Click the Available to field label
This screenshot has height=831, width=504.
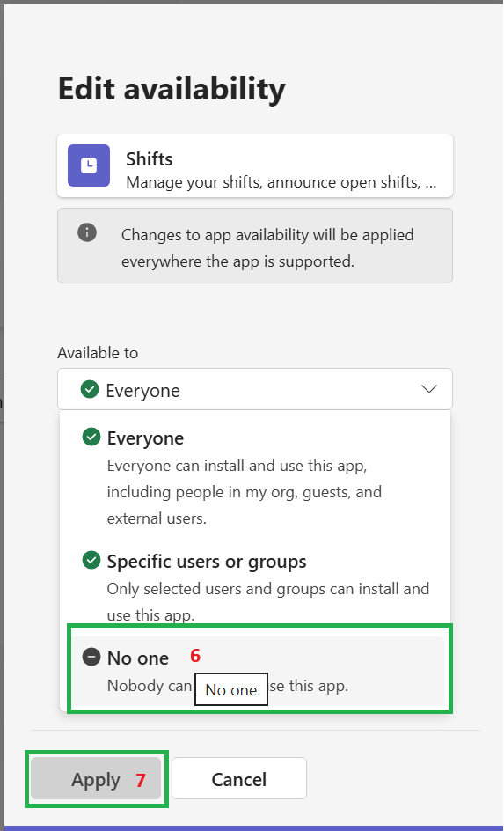[x=98, y=353]
